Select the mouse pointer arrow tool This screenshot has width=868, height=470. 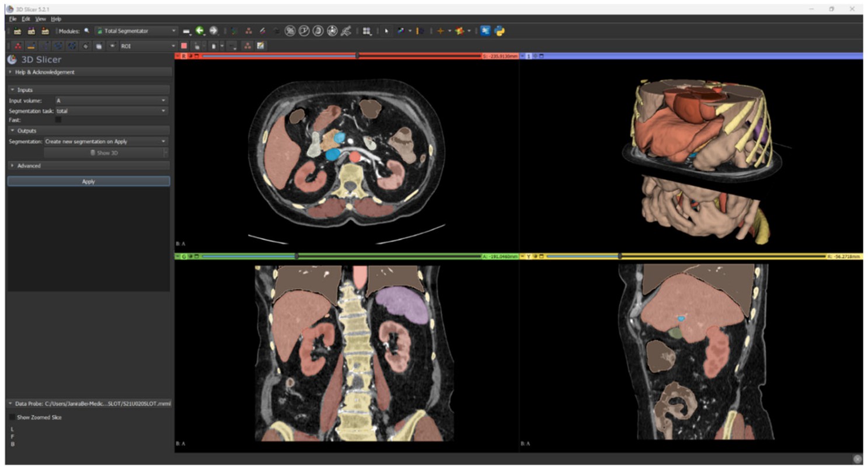coord(386,31)
